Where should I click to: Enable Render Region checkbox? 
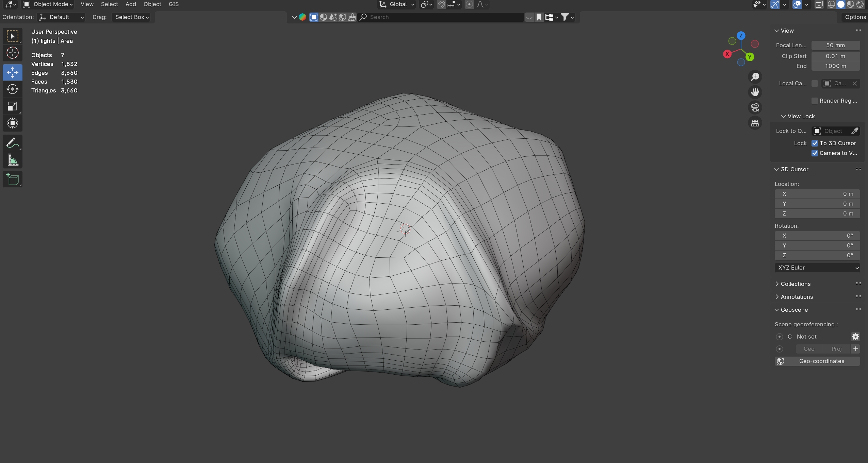(x=815, y=101)
